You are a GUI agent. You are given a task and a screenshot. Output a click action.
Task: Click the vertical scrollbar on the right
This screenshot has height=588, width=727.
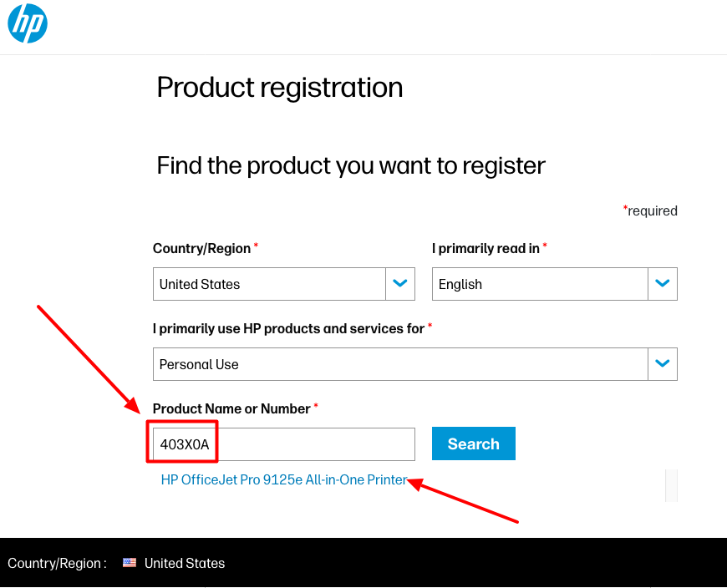(x=671, y=485)
